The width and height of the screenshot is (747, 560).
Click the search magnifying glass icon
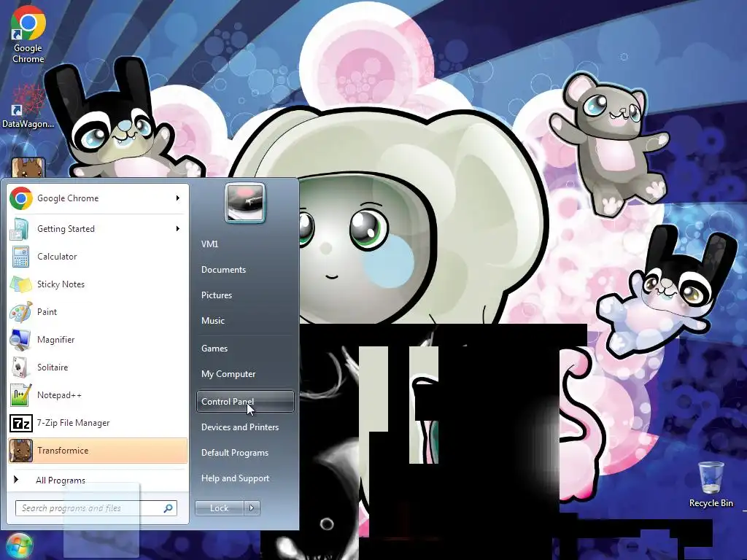click(168, 508)
